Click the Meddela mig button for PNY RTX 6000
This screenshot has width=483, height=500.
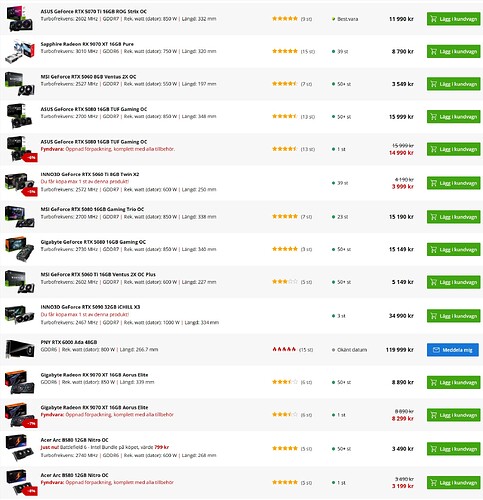[x=453, y=350]
